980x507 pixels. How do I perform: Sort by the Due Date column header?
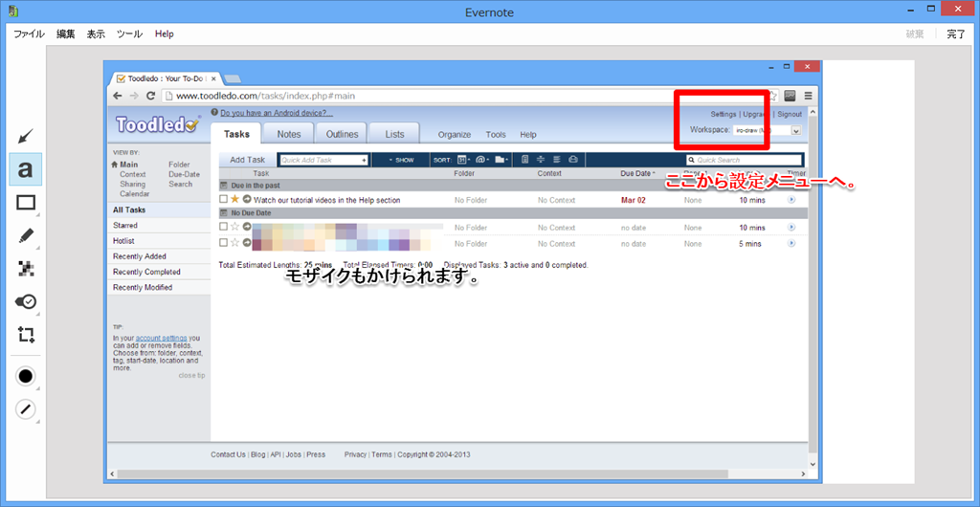point(637,173)
